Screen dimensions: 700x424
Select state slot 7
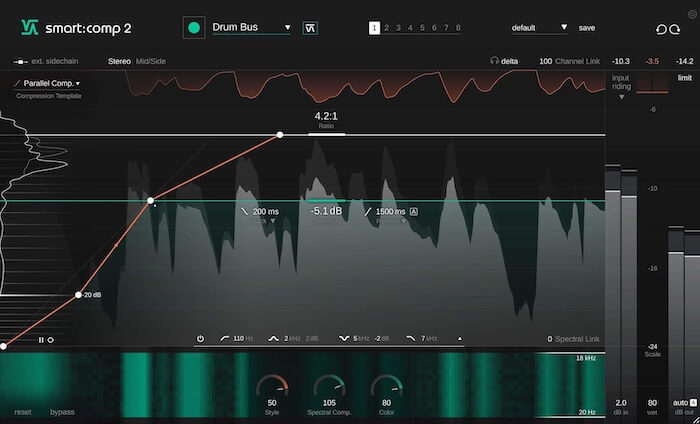(x=446, y=28)
